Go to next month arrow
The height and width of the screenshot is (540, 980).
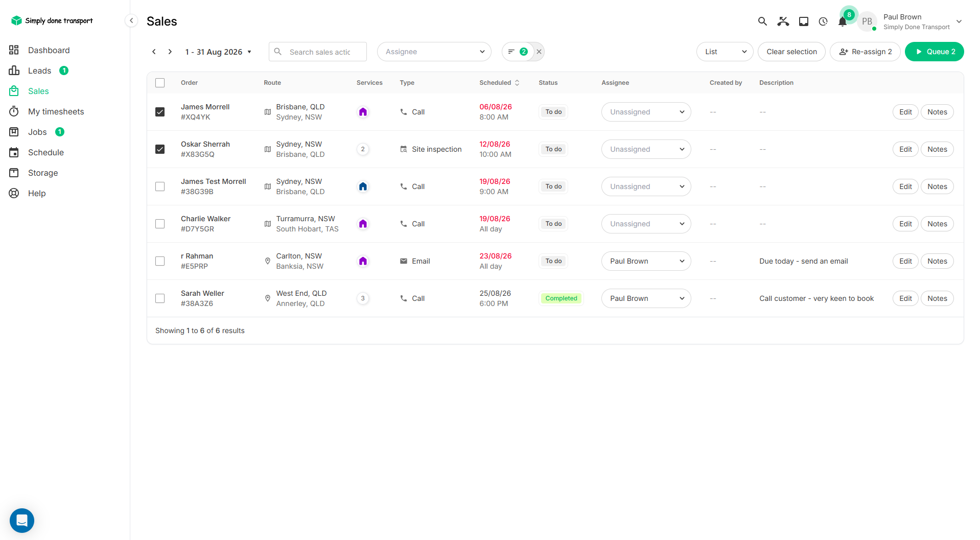(x=170, y=52)
